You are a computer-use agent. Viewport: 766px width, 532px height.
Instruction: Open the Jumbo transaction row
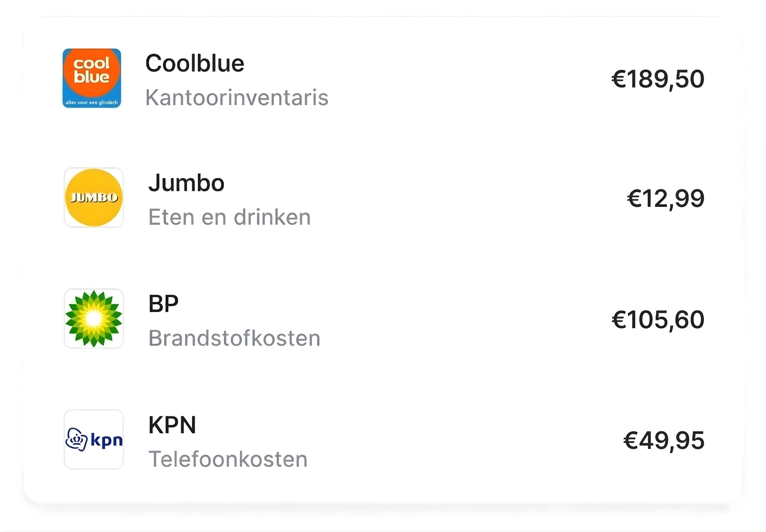[x=383, y=198]
